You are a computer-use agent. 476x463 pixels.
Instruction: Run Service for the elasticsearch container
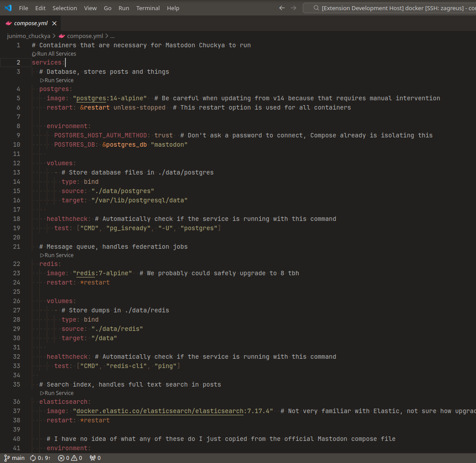(59, 393)
